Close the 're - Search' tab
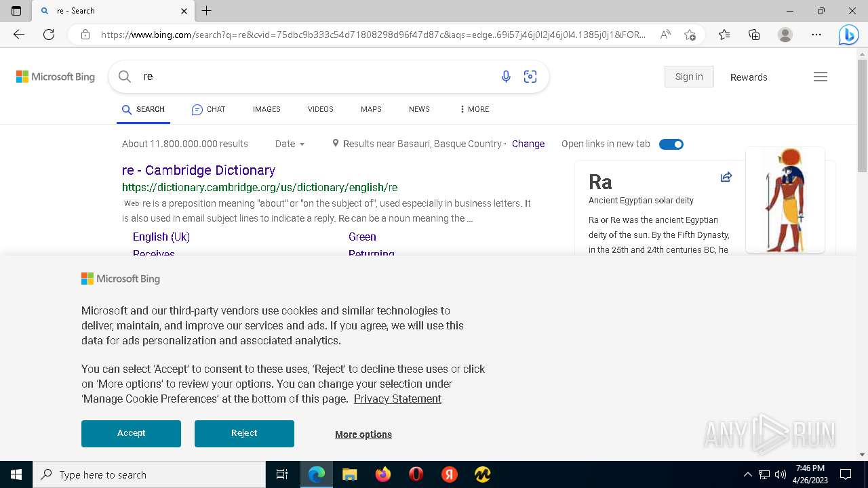The image size is (868, 488). coord(184,11)
